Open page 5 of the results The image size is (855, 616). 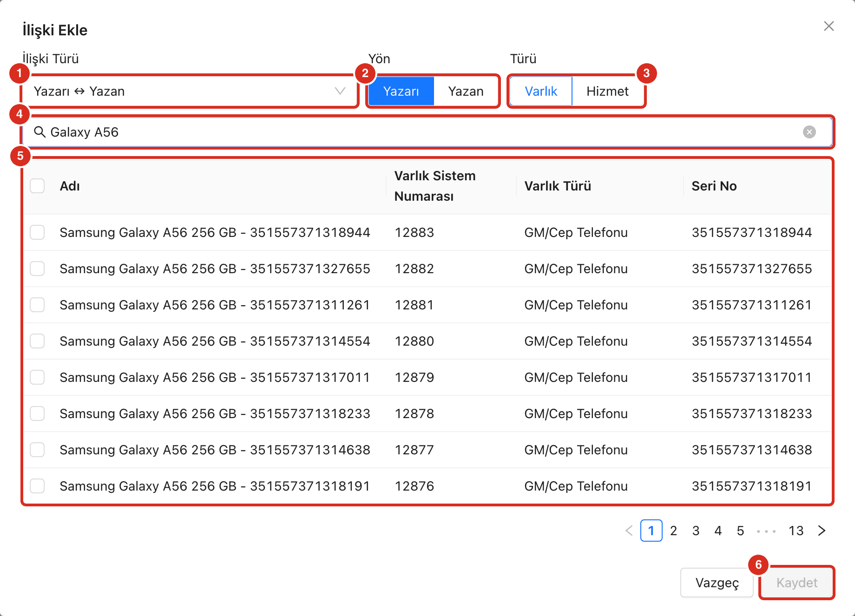740,531
